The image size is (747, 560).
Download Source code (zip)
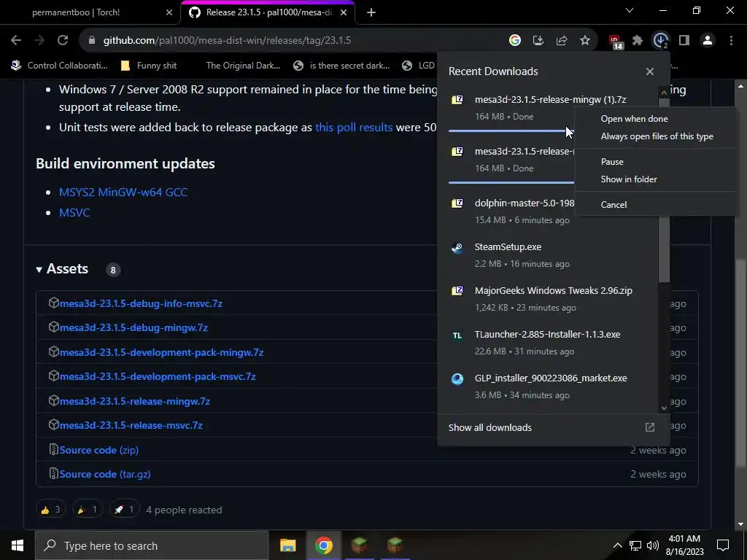click(99, 450)
